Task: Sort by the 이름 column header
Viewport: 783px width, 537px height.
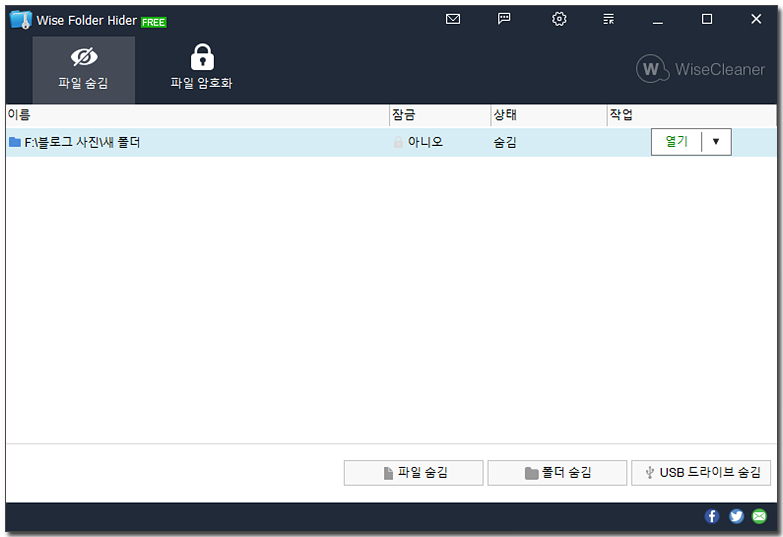Action: coord(197,115)
